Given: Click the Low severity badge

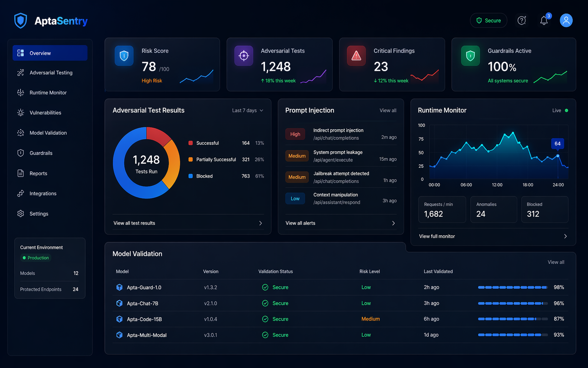Looking at the screenshot, I should [x=295, y=199].
